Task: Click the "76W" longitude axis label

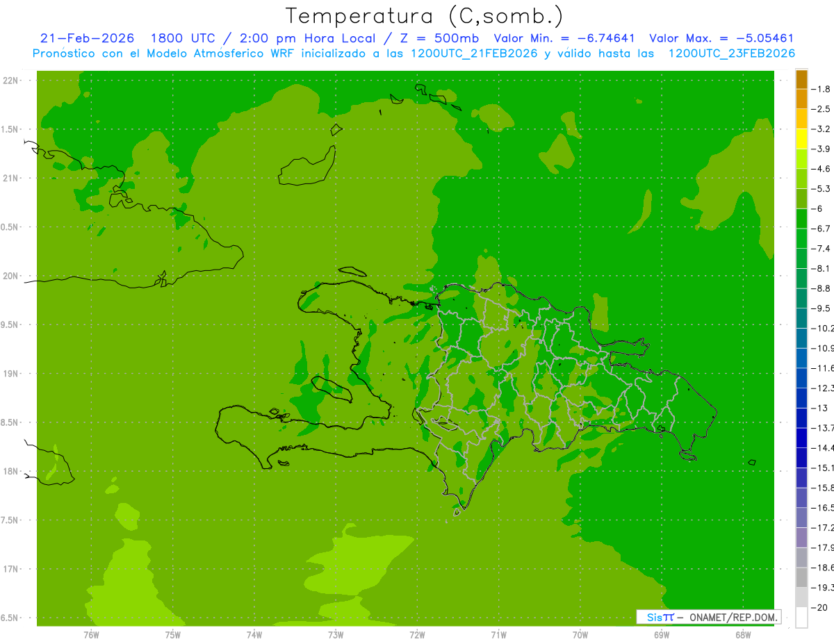Action: coord(91,634)
